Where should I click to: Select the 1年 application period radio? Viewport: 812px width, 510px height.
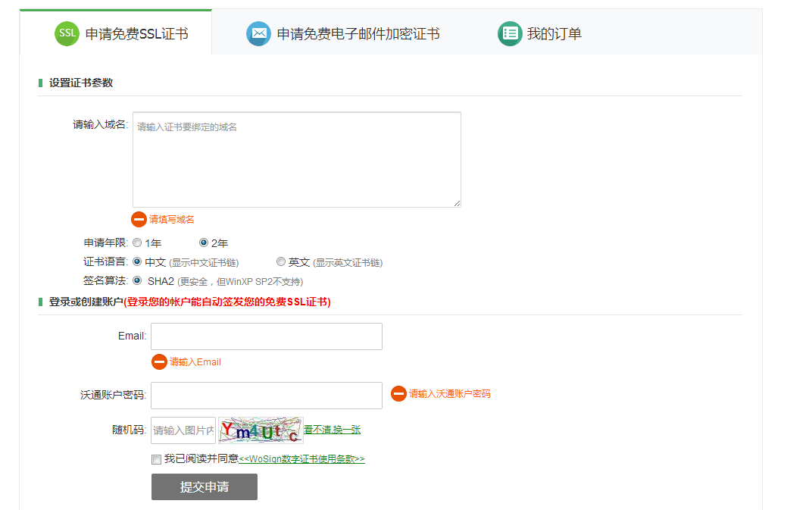(137, 243)
